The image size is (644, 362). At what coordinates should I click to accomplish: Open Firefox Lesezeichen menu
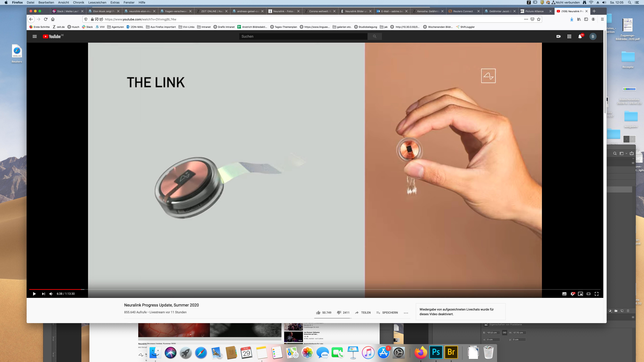click(97, 2)
